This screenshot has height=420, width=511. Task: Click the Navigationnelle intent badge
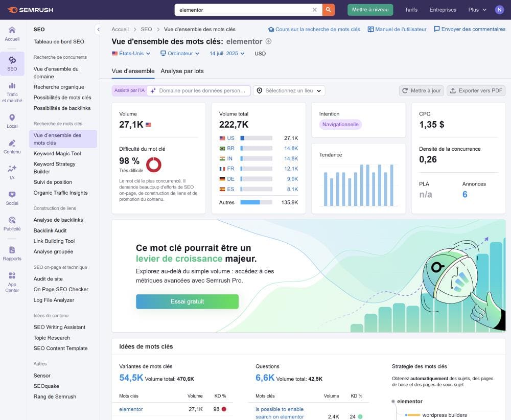point(340,125)
